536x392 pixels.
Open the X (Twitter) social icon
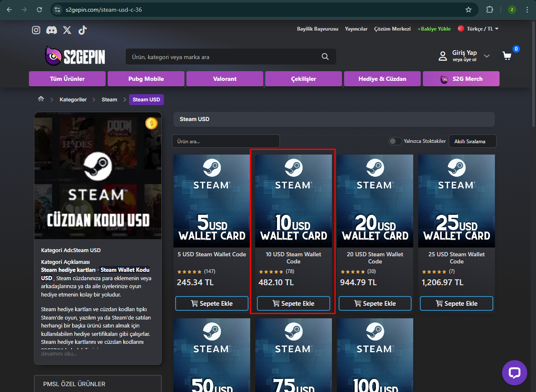pyautogui.click(x=67, y=30)
